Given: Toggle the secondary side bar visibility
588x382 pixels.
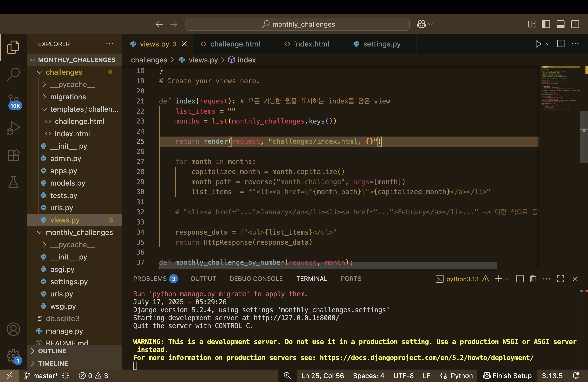Looking at the screenshot, I should [x=575, y=24].
